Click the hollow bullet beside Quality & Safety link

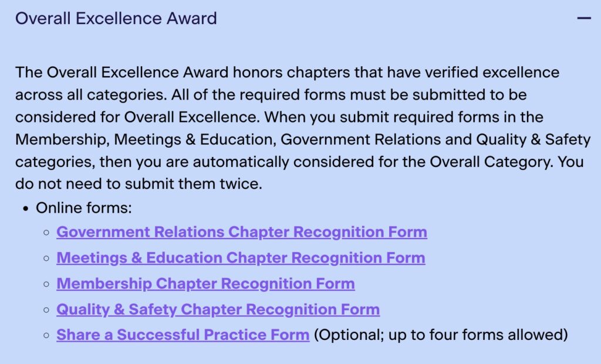[46, 310]
